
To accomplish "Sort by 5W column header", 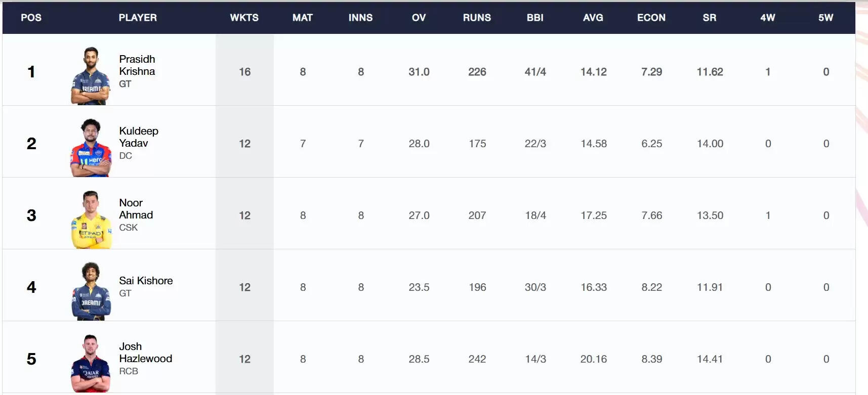I will pyautogui.click(x=826, y=18).
